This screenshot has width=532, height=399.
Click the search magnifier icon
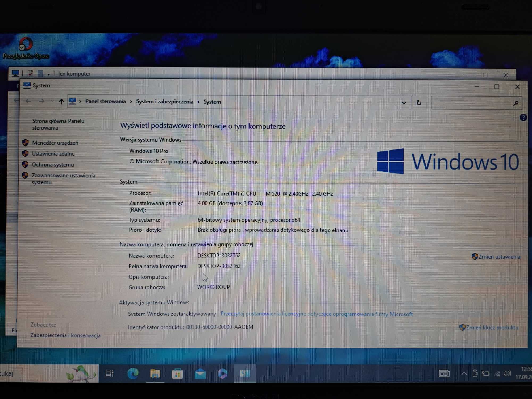(x=516, y=103)
